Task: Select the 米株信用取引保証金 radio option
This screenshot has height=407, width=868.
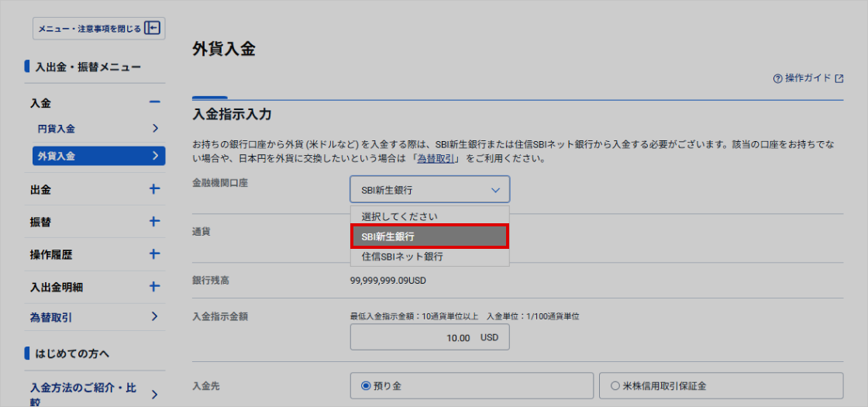Action: [x=615, y=385]
